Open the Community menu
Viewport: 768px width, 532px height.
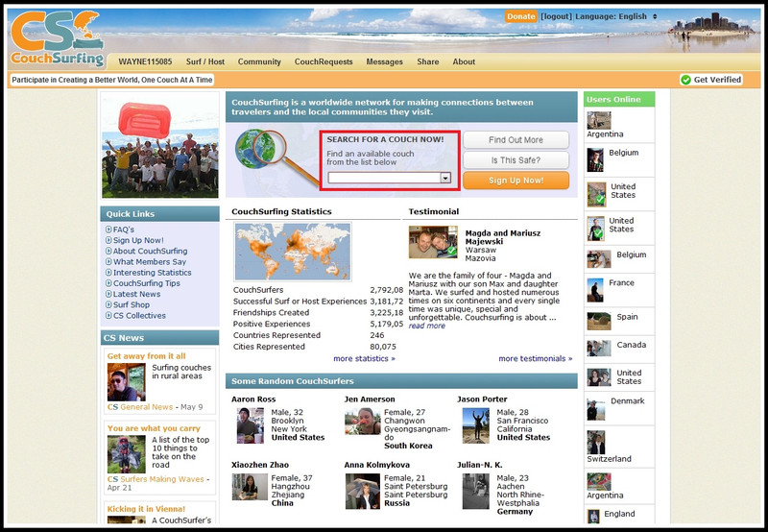[259, 61]
